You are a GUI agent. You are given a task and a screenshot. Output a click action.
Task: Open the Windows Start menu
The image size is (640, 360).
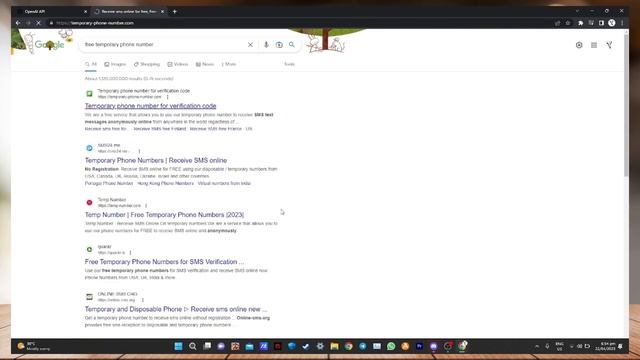[178, 346]
